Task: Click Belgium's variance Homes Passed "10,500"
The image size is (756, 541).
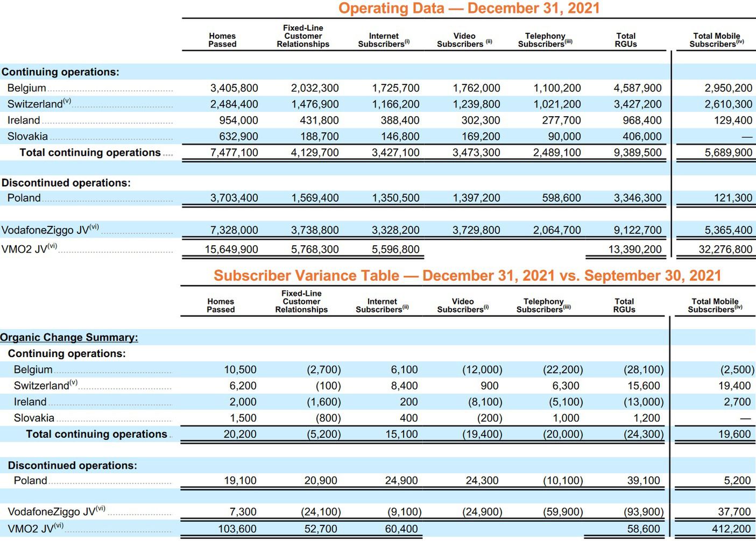Action: tap(240, 369)
